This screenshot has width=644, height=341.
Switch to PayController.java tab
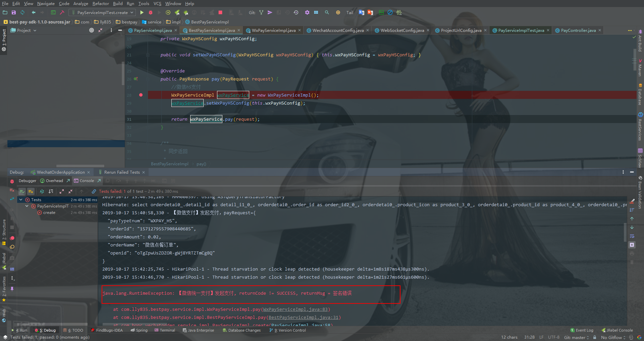(x=578, y=30)
